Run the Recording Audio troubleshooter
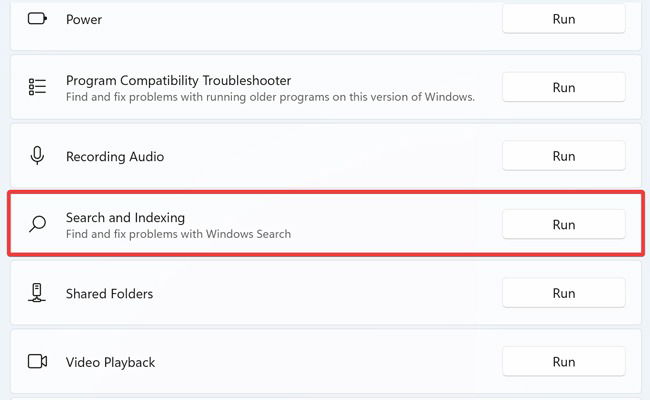650x400 pixels. (x=564, y=156)
